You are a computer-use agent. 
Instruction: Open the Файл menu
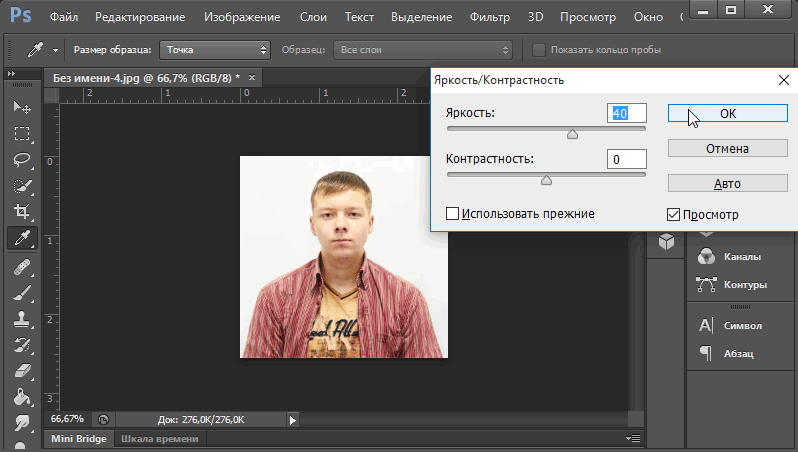64,17
